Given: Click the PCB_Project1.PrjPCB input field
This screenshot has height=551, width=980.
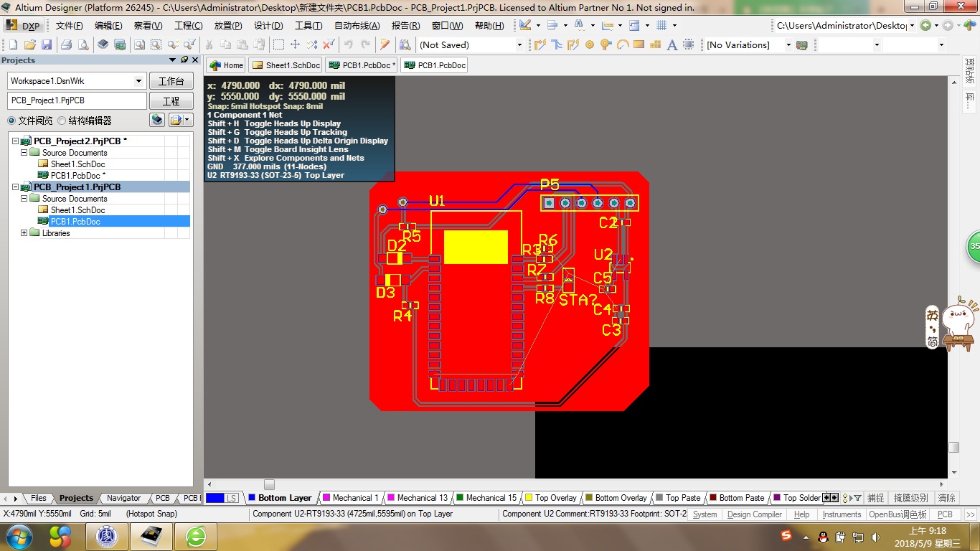Looking at the screenshot, I should click(77, 101).
